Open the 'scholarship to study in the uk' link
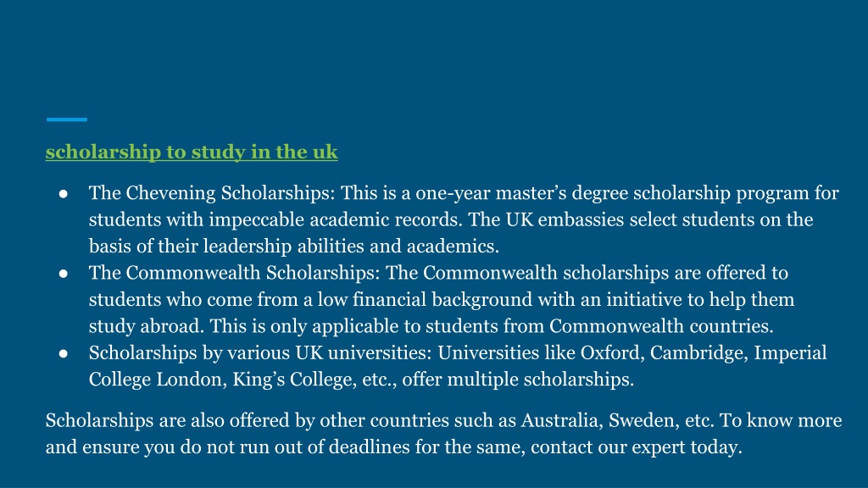This screenshot has width=868, height=488. (192, 152)
